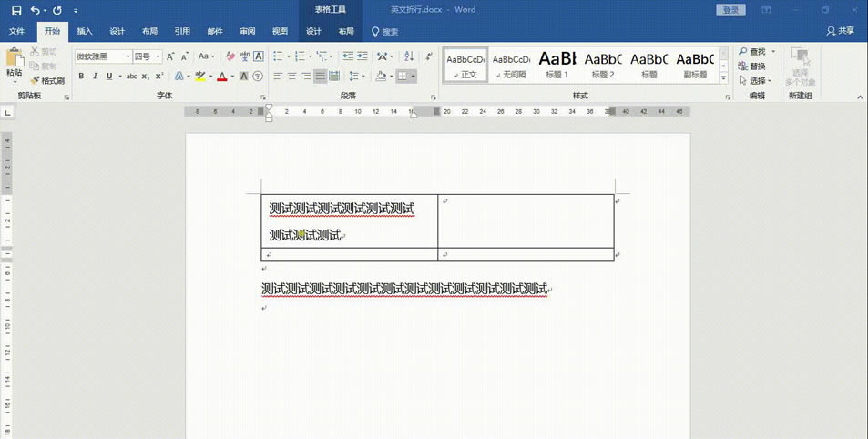The image size is (868, 439).
Task: Align text to the right
Action: (306, 76)
